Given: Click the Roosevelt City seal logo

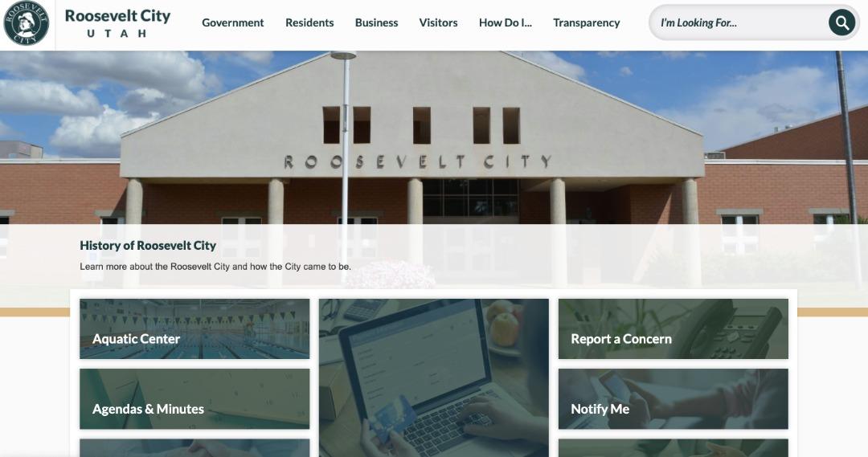Looking at the screenshot, I should pos(26,22).
